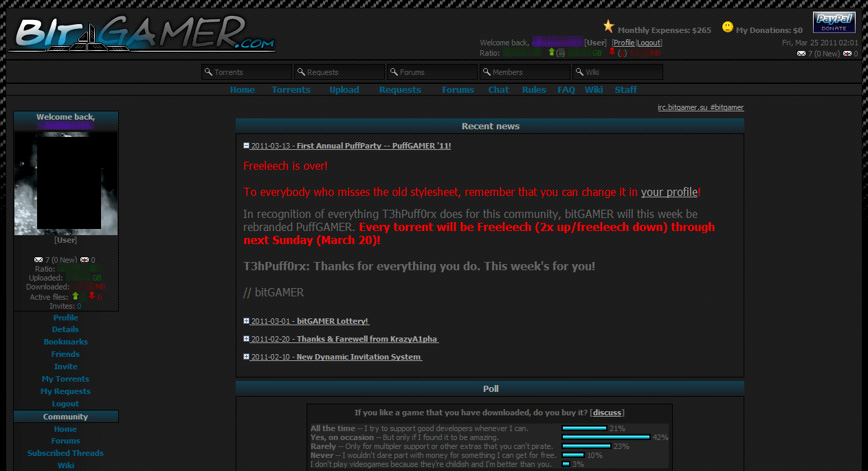Click the header green upload arrow icon
The height and width of the screenshot is (471, 868).
click(551, 52)
